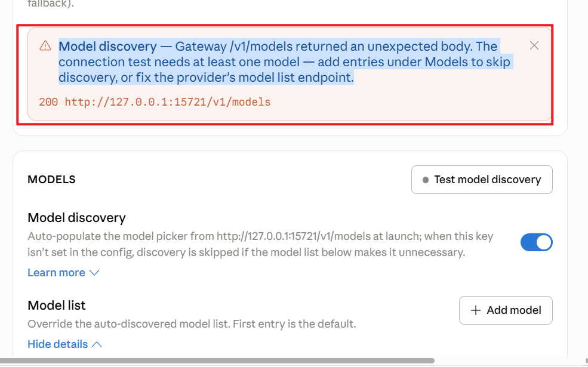The height and width of the screenshot is (367, 588).
Task: Click the Model discovery setting heading
Action: click(76, 217)
